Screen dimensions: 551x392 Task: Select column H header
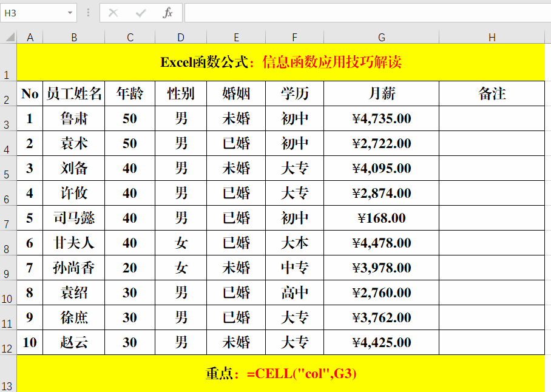click(x=492, y=37)
